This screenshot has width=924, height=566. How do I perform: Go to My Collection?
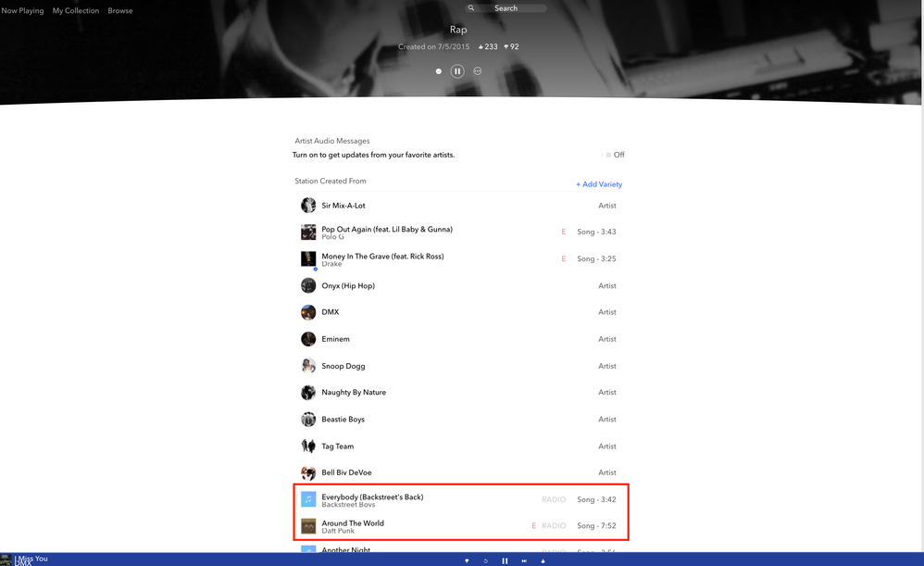pyautogui.click(x=75, y=11)
